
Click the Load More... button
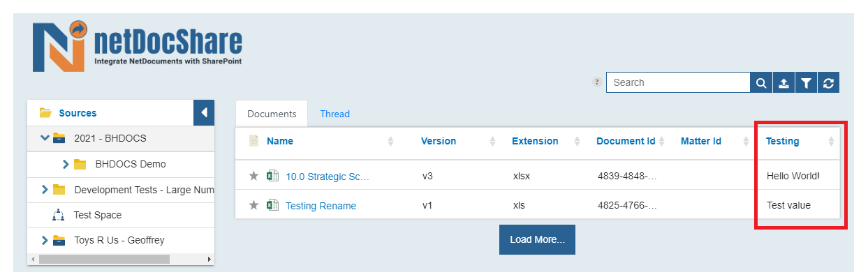tap(537, 239)
